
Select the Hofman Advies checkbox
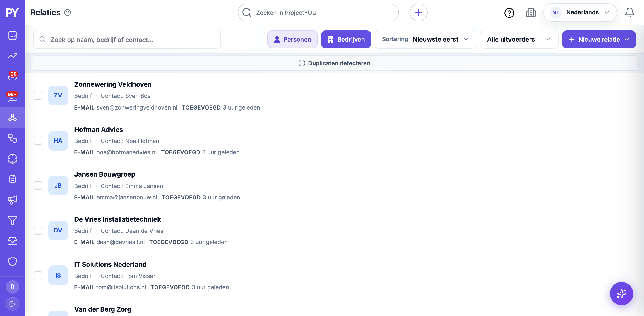(x=38, y=141)
